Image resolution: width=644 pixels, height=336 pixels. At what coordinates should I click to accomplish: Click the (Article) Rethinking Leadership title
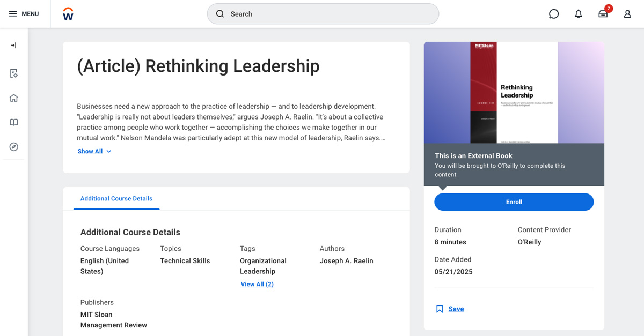[x=198, y=66]
